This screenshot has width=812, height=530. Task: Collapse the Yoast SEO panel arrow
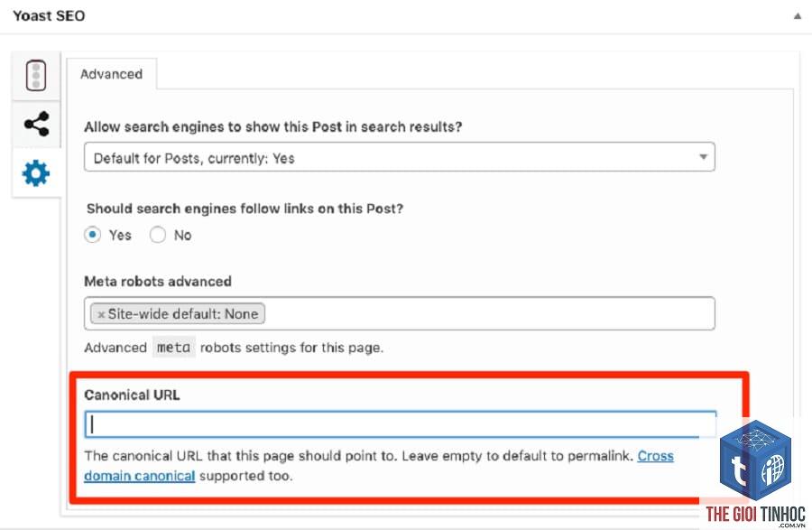click(798, 16)
